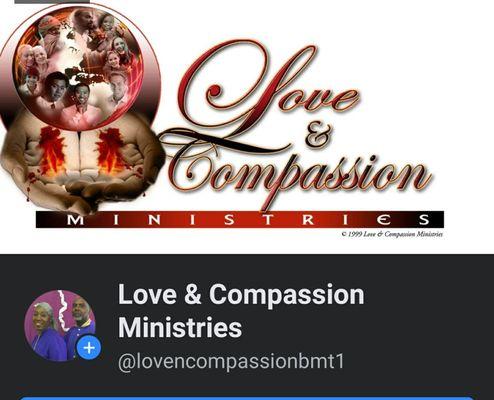Tap the blue plus icon on the profile picture

89,348
